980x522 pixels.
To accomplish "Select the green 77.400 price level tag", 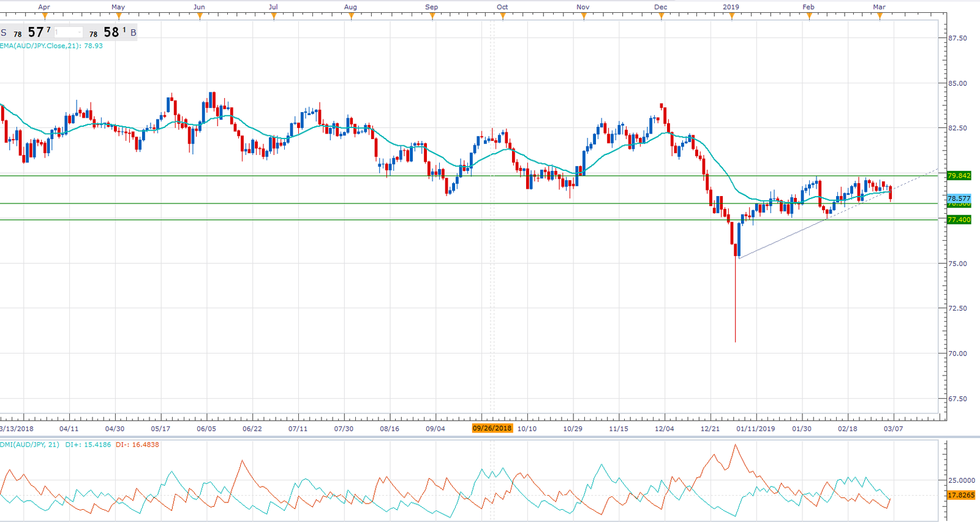I will tap(959, 219).
